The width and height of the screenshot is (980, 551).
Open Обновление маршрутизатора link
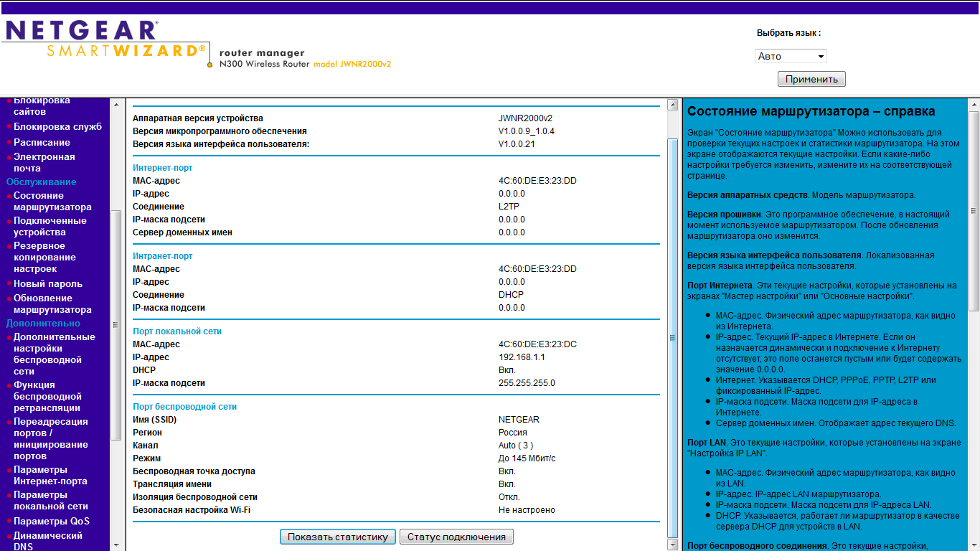[52, 303]
